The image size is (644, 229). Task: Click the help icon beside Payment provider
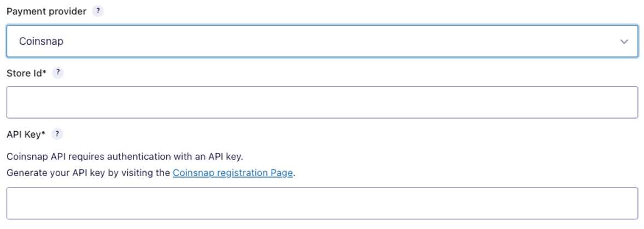point(98,11)
